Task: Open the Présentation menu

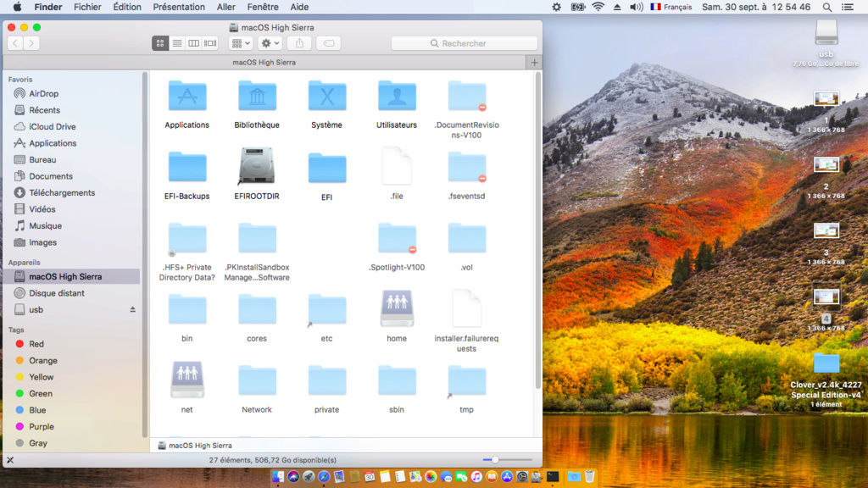Action: (x=179, y=7)
